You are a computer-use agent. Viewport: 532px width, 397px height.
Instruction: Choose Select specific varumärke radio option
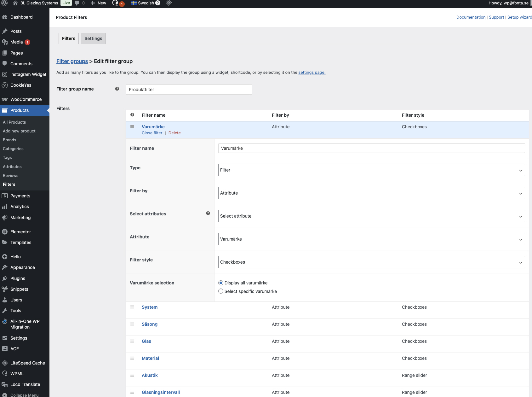point(221,291)
